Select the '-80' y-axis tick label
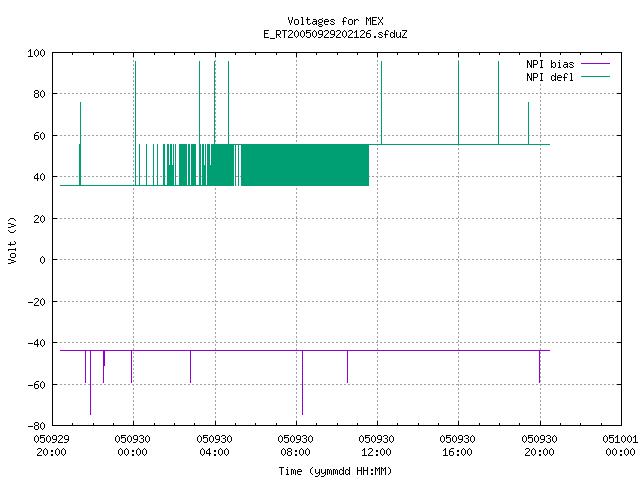Viewport: 640px width, 480px height. click(36, 426)
